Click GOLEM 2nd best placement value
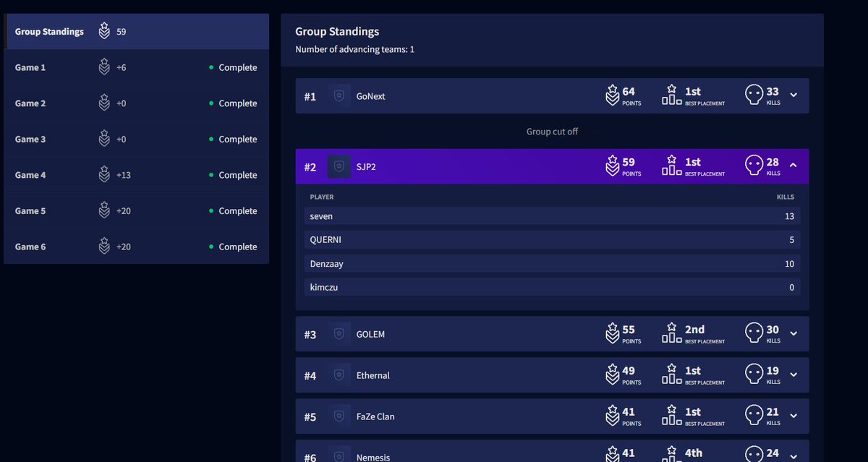This screenshot has width=868, height=462. 694,329
